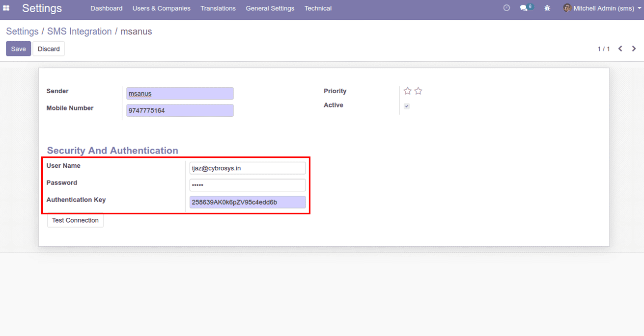Viewport: 644px width, 336px height.
Task: Click msanus breadcrumb text
Action: 136,31
